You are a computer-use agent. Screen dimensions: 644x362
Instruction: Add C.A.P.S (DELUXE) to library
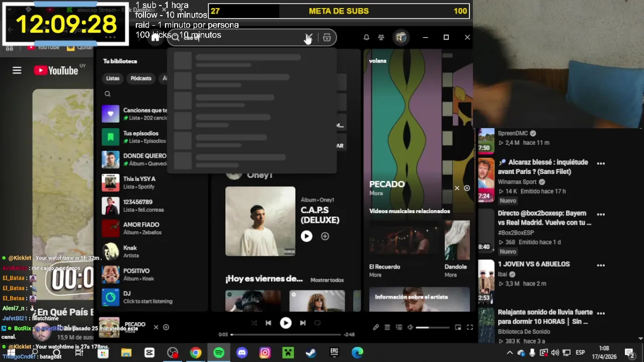point(325,236)
